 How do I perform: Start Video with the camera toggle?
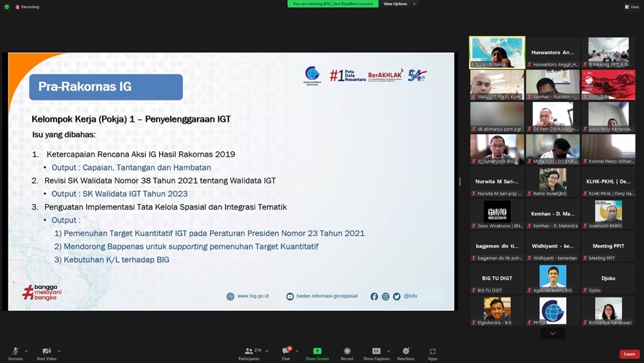click(46, 351)
